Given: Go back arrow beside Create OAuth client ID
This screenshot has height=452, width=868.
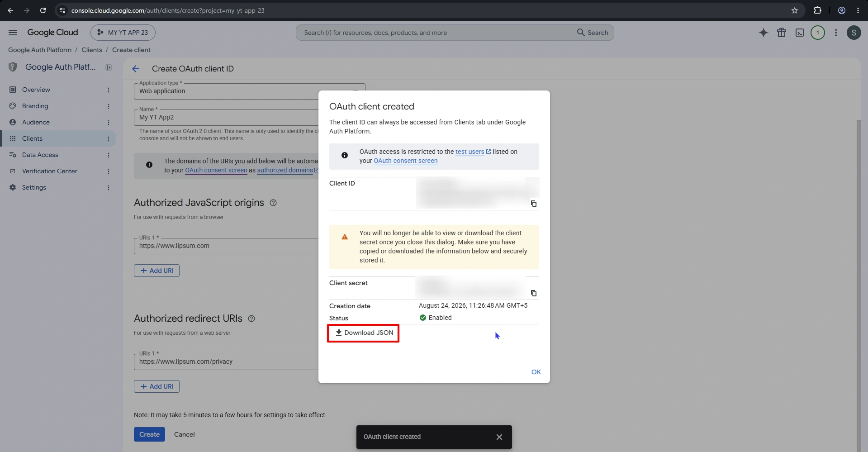Looking at the screenshot, I should (136, 69).
